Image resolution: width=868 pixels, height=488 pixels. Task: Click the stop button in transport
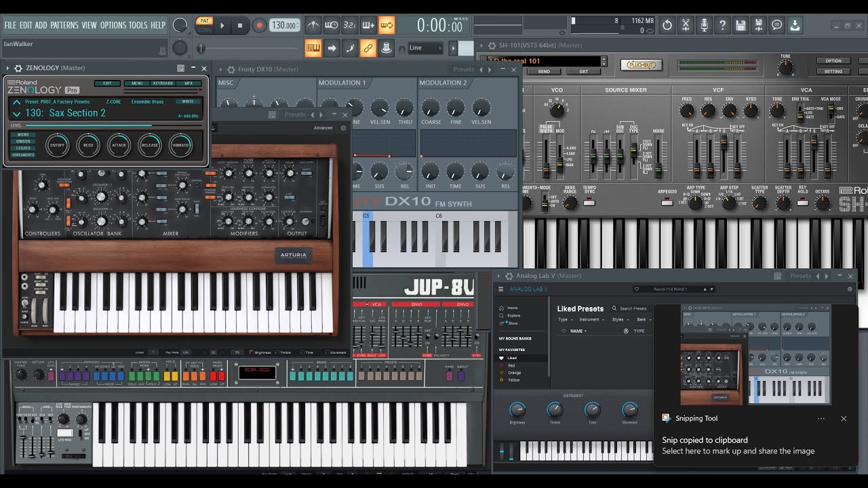click(x=240, y=26)
